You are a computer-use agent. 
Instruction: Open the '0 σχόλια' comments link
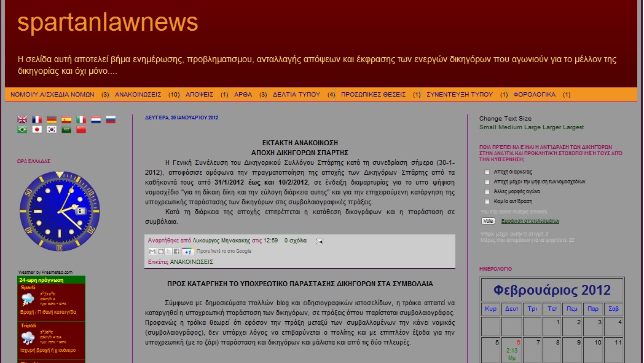click(295, 241)
